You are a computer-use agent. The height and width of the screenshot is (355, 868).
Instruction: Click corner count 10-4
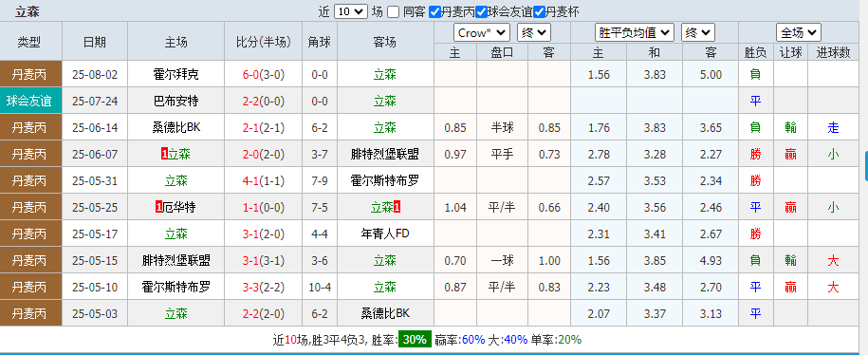(x=320, y=287)
